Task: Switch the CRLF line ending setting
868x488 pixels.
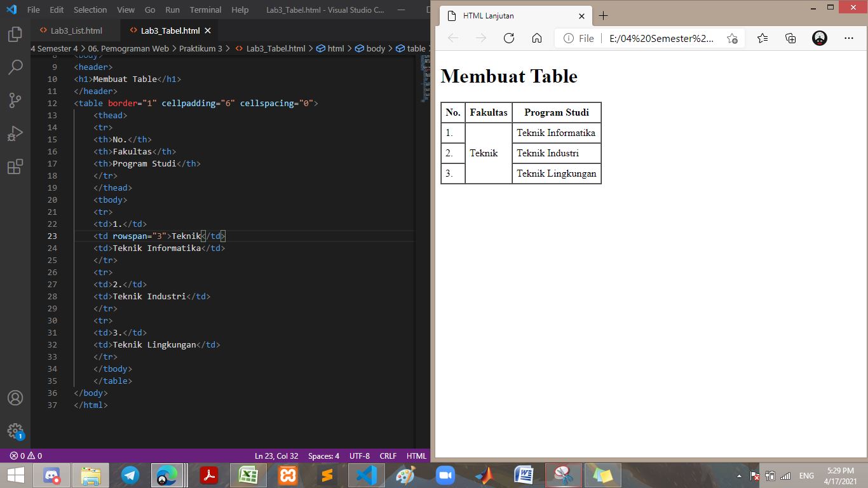Action: 388,456
